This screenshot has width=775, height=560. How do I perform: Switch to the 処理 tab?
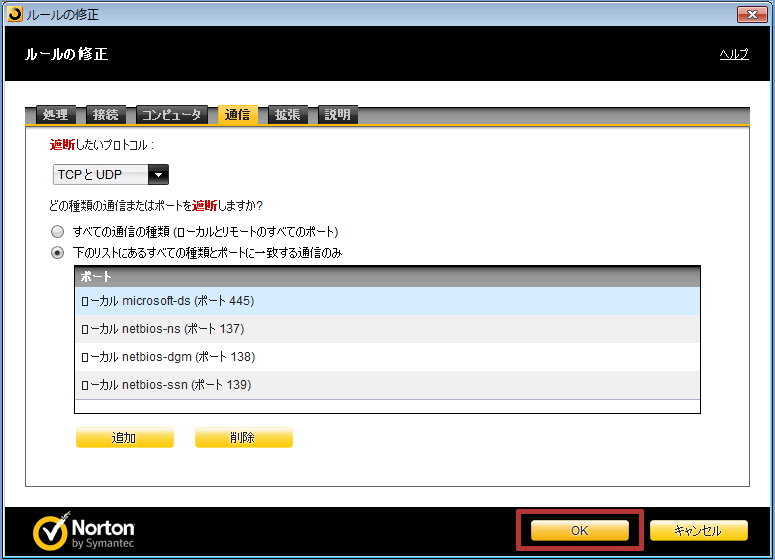point(56,115)
